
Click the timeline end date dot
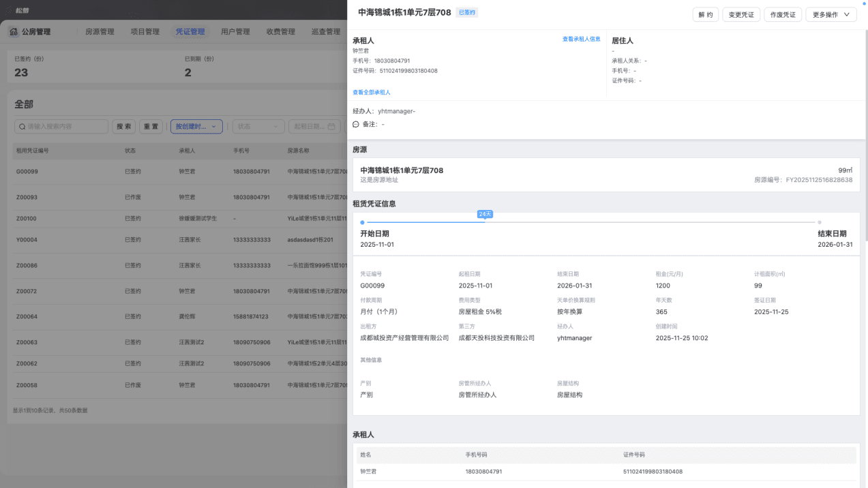pyautogui.click(x=820, y=222)
